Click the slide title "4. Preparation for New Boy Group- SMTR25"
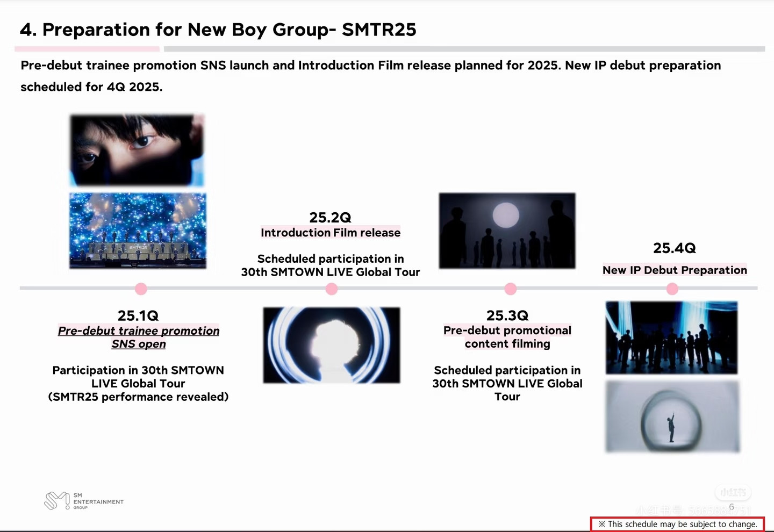This screenshot has width=774, height=532. tap(218, 30)
